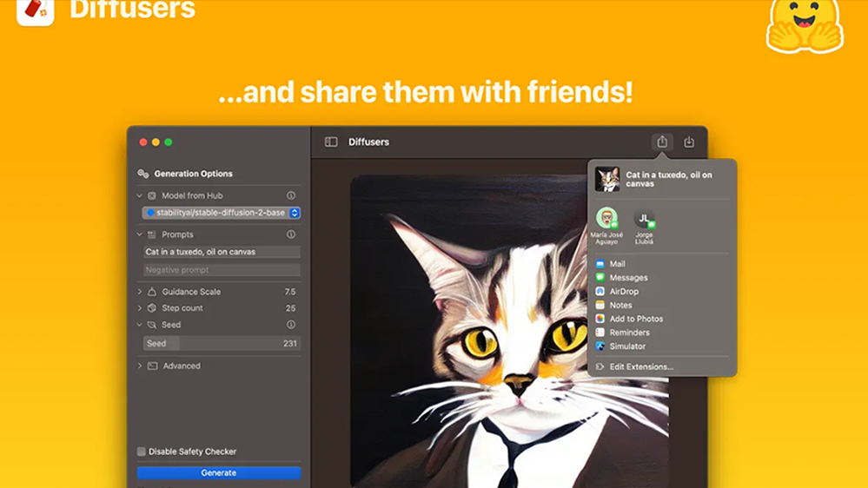Image resolution: width=868 pixels, height=488 pixels.
Task: Show info for Model from Hub
Action: coord(290,195)
